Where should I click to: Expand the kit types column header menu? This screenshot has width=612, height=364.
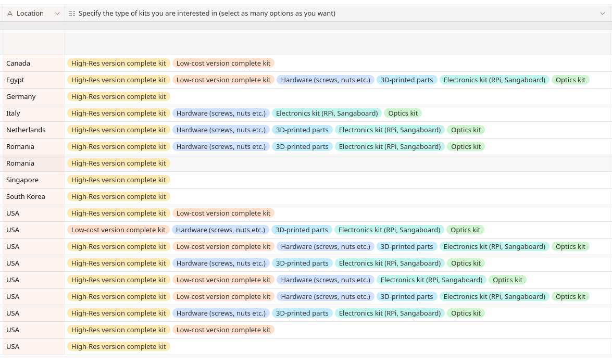tap(603, 14)
